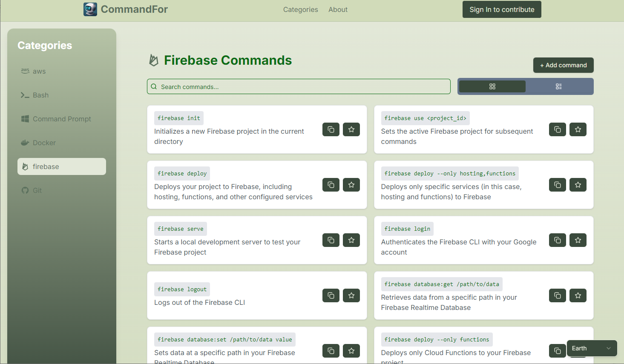Go to CommandFor home title
The height and width of the screenshot is (364, 624).
[134, 9]
